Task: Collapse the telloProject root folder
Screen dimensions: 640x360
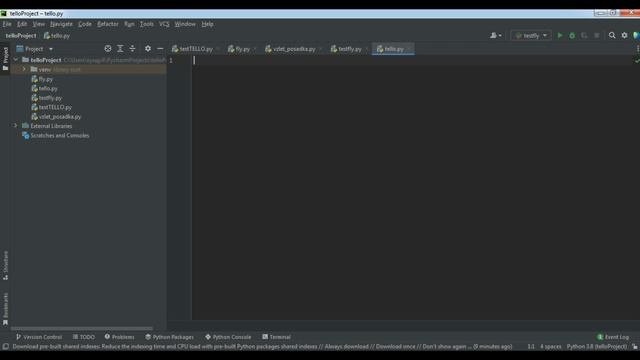Action: point(16,60)
